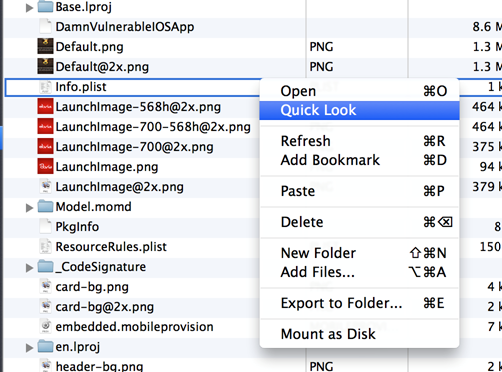The image size is (502, 372).
Task: Expand the Base.lproj folder
Action: click(30, 7)
